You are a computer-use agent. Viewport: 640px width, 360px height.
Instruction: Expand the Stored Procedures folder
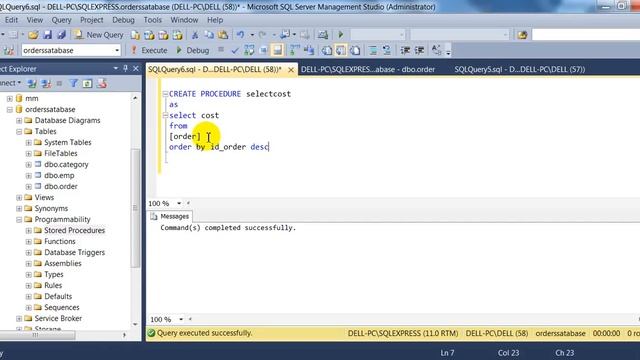click(28, 231)
